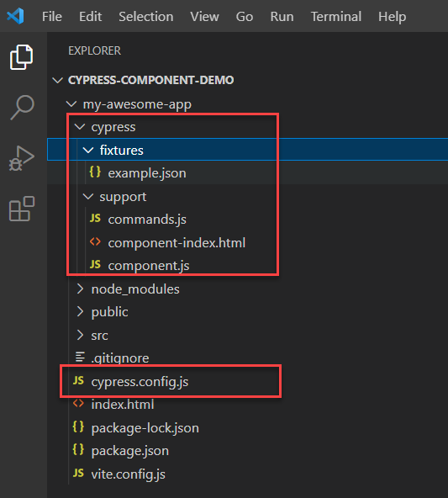
Task: Open the package.json file
Action: [x=130, y=451]
